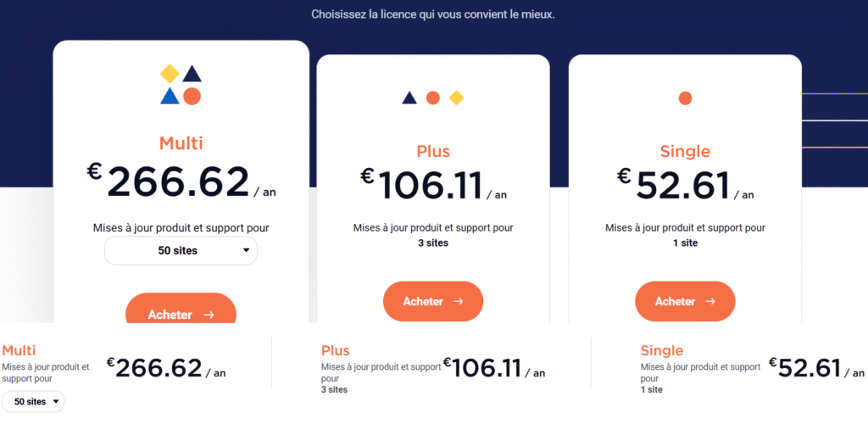The height and width of the screenshot is (424, 868).
Task: Click the €266.62 price in the Multi card
Action: click(x=179, y=181)
